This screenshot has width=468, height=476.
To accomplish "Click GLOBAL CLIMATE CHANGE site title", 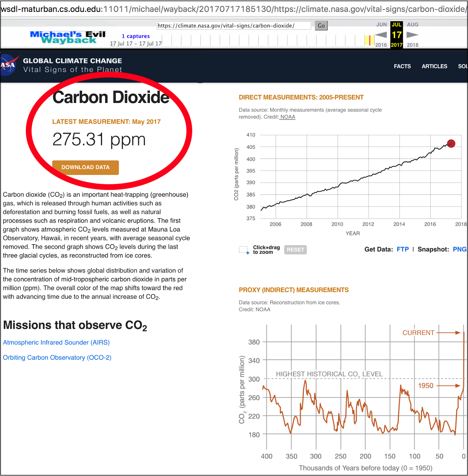I will (73, 61).
